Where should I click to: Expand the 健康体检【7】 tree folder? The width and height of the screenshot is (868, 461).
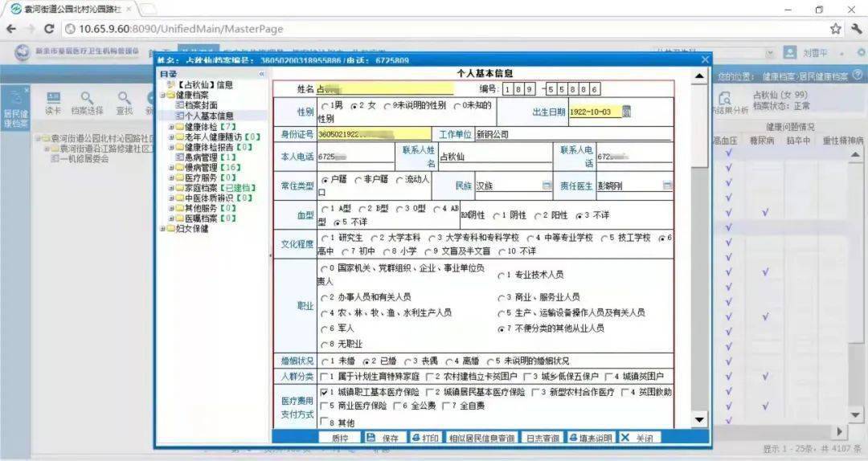point(172,127)
